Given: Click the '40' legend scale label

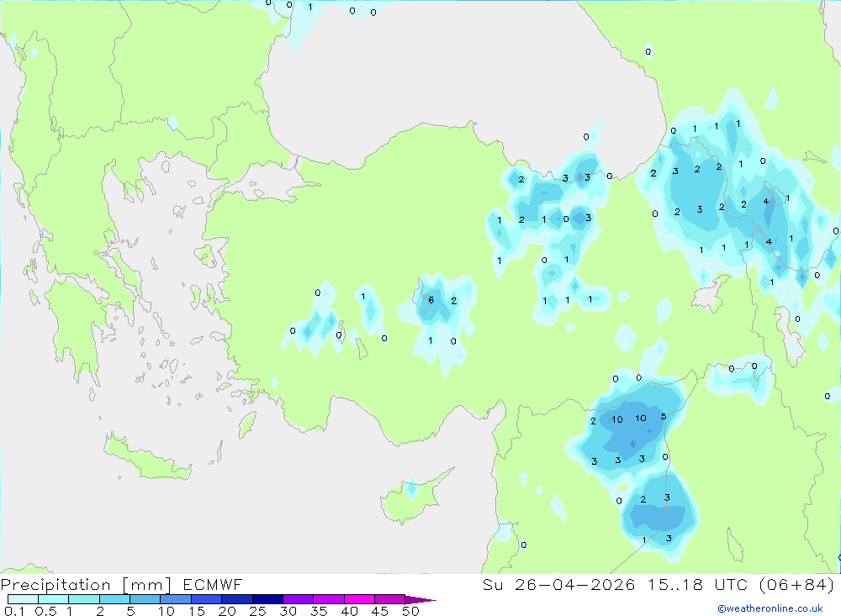Looking at the screenshot, I should [x=349, y=611].
